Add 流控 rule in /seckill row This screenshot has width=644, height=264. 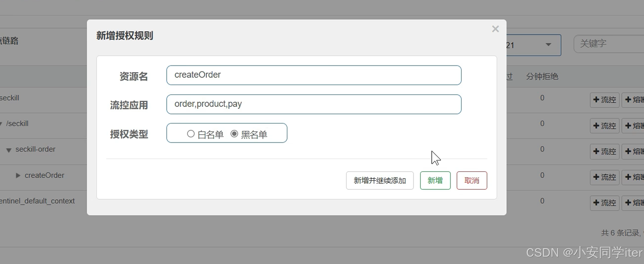pos(605,126)
